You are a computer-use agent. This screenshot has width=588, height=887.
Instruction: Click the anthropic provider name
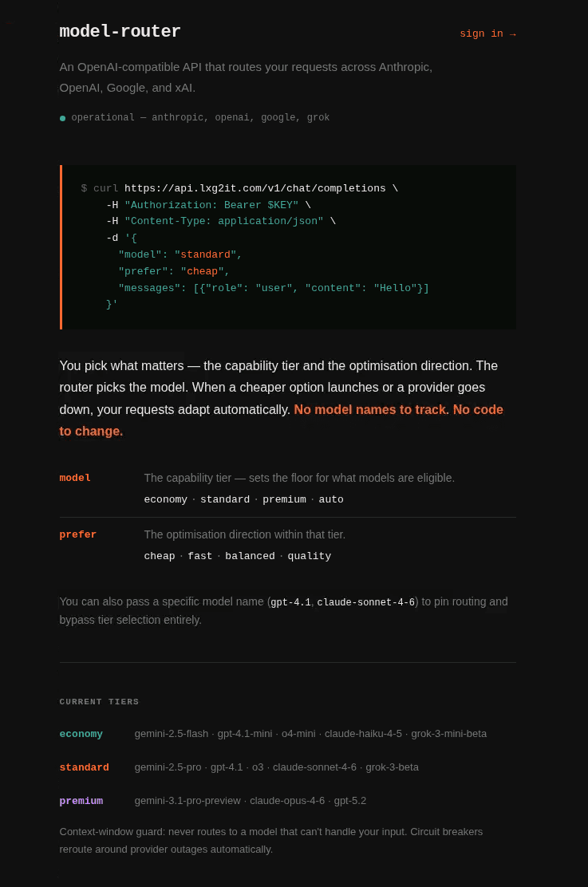(177, 117)
